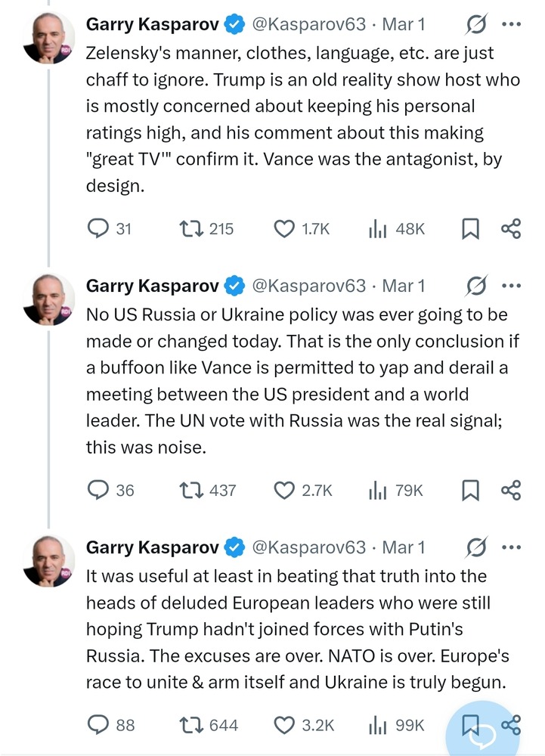Share the UN vote tweet

click(512, 491)
